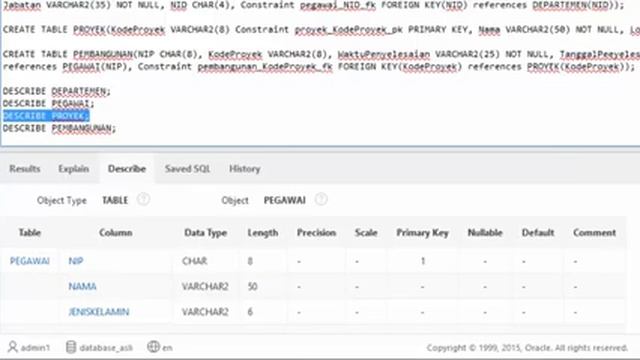Click the DESCRIBE DEPARTEMEN; line
Screen dimensions: 640x360
point(57,91)
